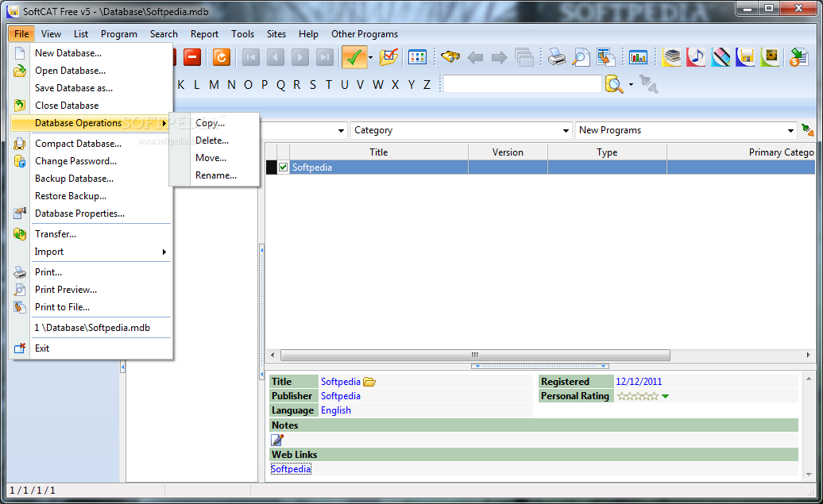Go to previous record arrow
Image resolution: width=823 pixels, height=504 pixels.
[275, 57]
